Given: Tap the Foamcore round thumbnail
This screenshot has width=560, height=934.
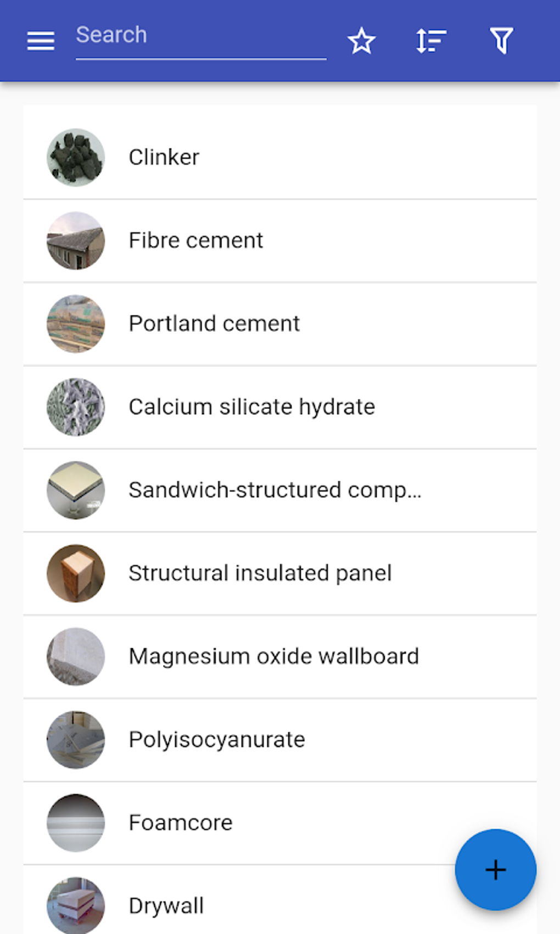Looking at the screenshot, I should click(x=76, y=822).
